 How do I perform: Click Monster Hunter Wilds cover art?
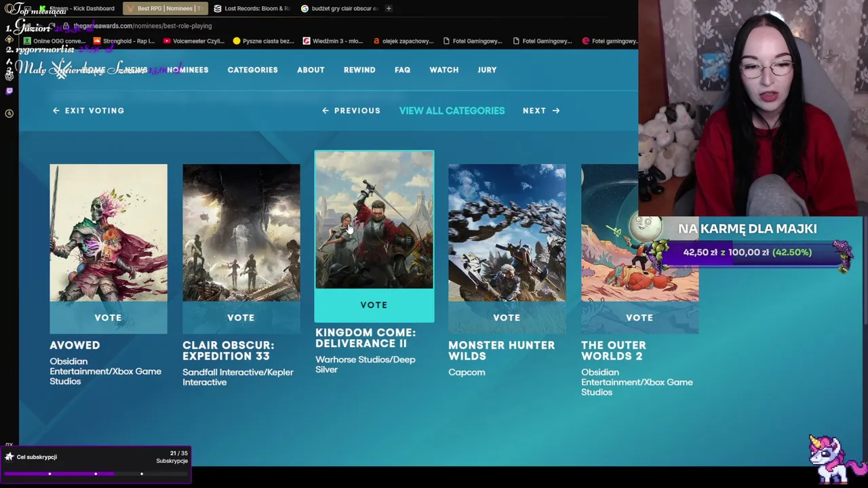(507, 232)
